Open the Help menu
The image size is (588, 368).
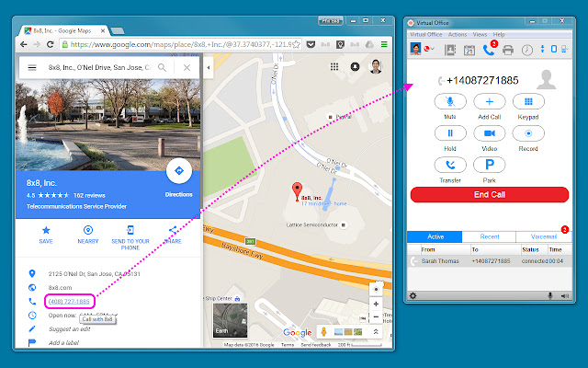click(499, 35)
